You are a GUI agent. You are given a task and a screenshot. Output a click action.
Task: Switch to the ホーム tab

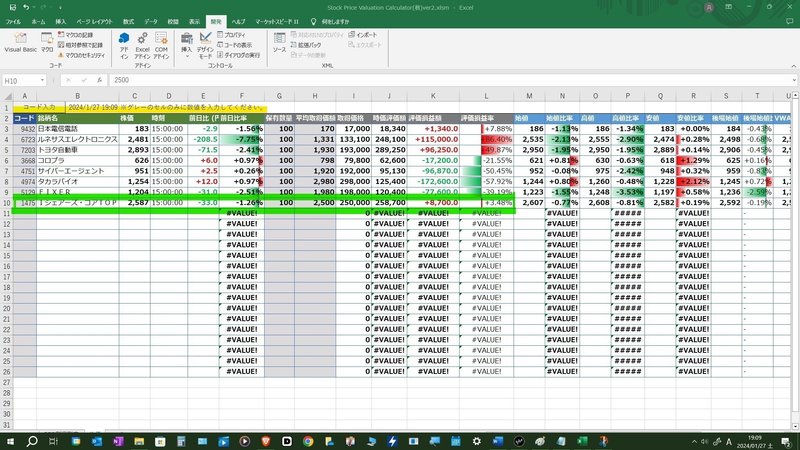pos(38,21)
